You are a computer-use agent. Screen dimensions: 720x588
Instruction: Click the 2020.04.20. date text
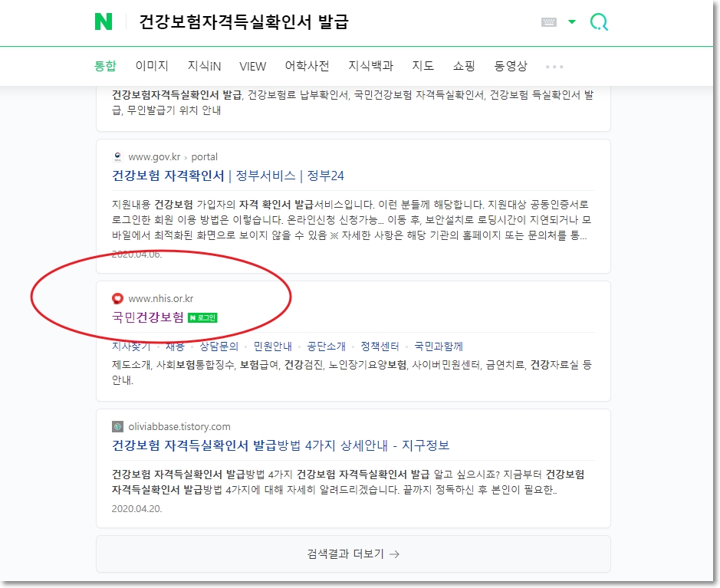[x=136, y=509]
